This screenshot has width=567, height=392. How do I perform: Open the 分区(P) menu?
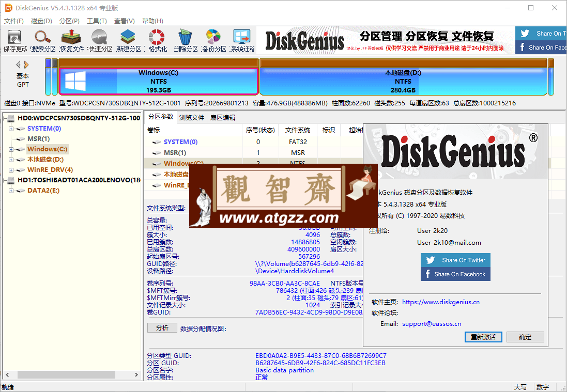click(x=69, y=21)
